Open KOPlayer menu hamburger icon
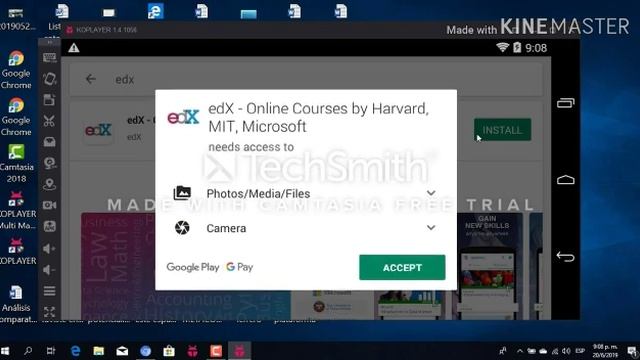640x360 pixels. point(49,291)
